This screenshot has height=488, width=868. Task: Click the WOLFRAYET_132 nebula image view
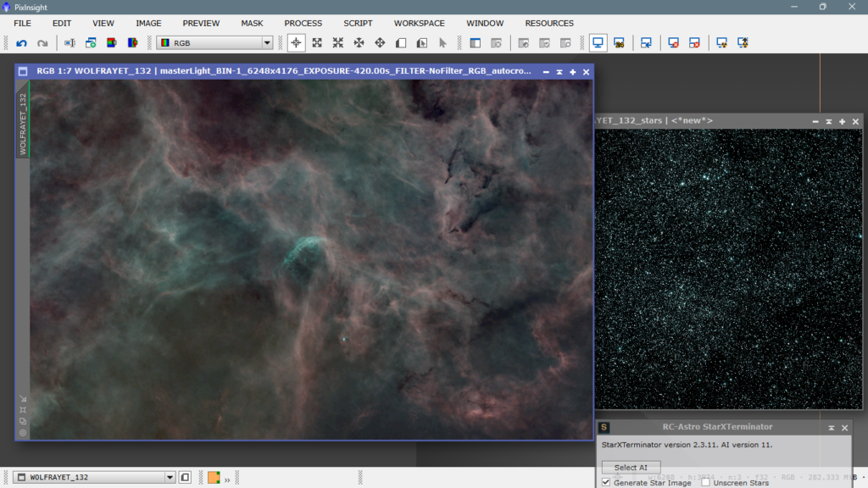pos(311,260)
